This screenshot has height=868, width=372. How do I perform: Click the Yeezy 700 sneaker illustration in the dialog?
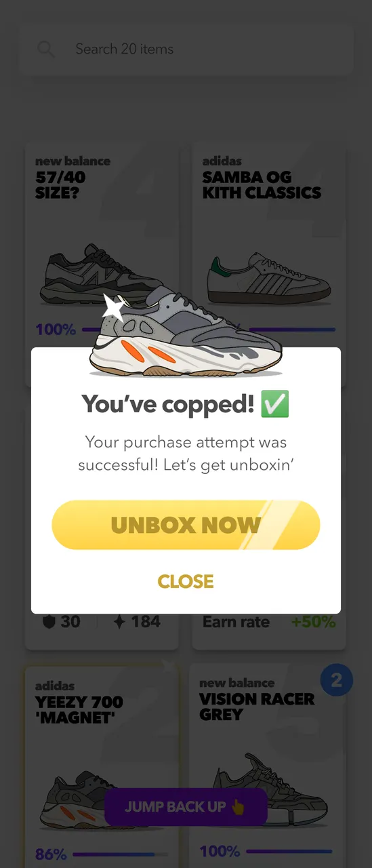pos(186,331)
